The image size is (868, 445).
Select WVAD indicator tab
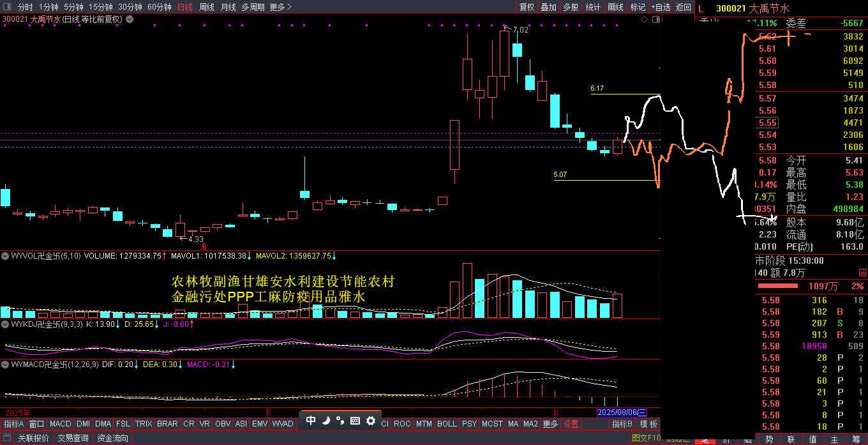click(283, 424)
